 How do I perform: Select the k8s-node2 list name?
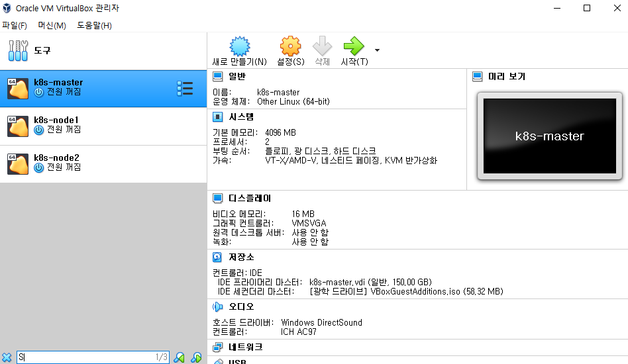(56, 158)
